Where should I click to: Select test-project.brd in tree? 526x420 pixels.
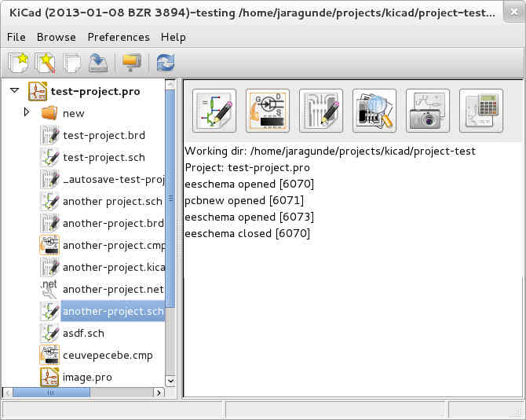click(104, 135)
